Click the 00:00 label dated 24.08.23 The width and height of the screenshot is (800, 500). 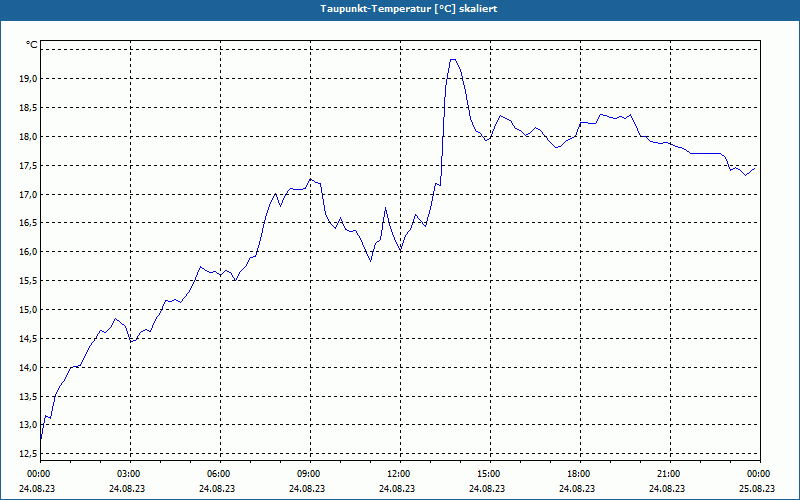coord(38,474)
